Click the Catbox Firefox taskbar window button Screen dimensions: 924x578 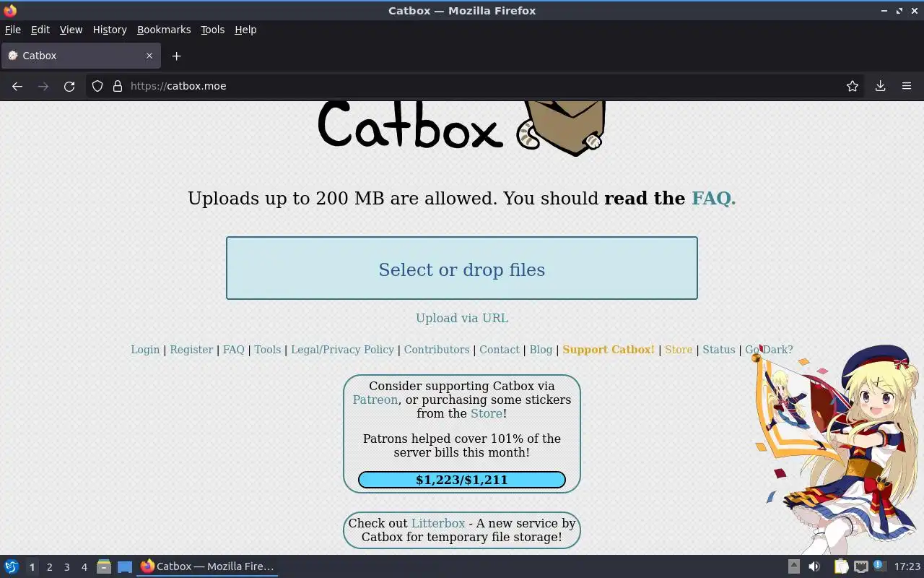point(208,566)
